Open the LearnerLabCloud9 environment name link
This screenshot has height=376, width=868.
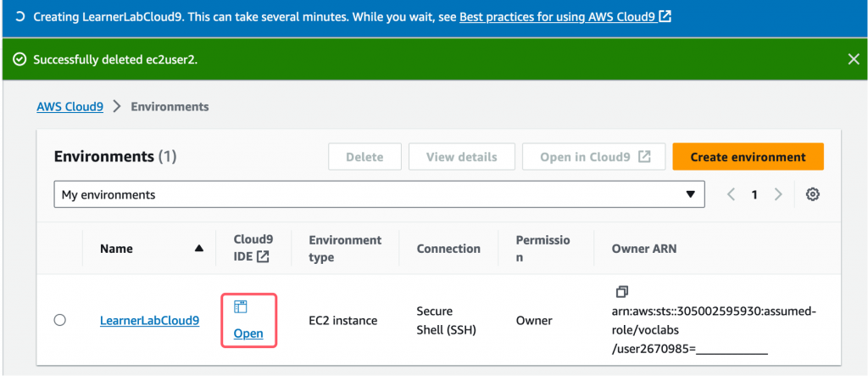tap(149, 321)
